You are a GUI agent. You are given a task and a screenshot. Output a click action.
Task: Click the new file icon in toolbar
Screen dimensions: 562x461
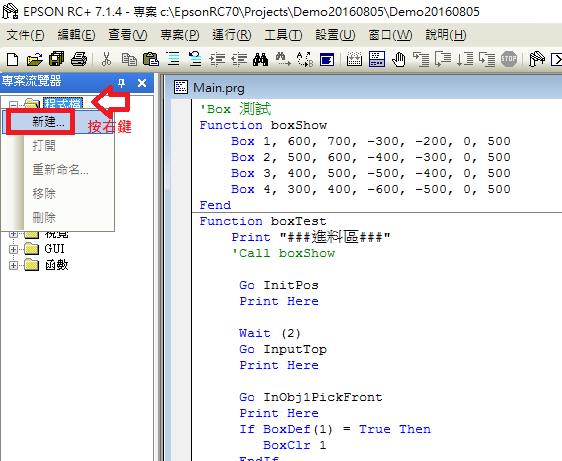(x=13, y=59)
